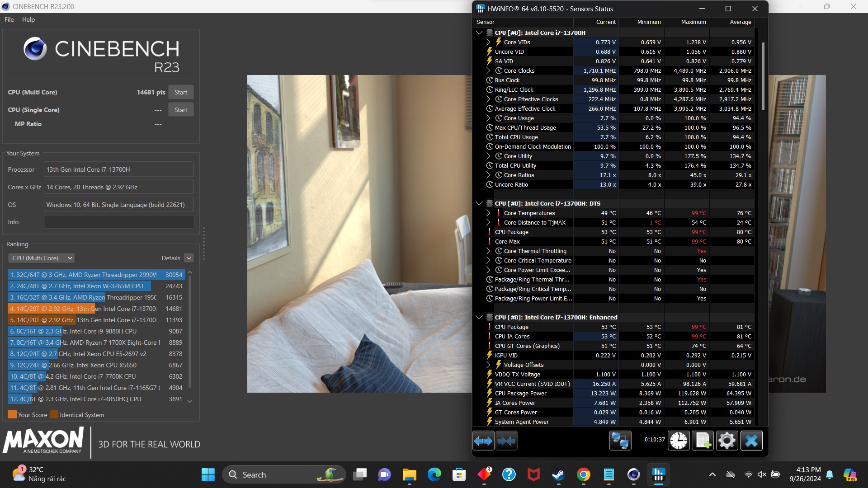Switch to Cinebench taskbar icon
The image size is (868, 488).
coord(633,474)
